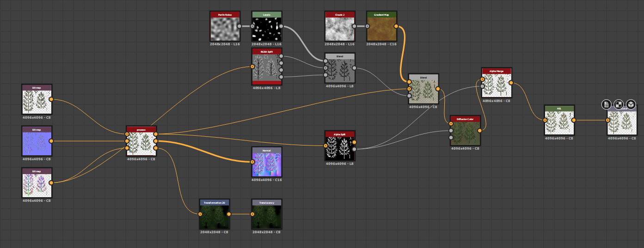Select the HSL node

point(559,120)
